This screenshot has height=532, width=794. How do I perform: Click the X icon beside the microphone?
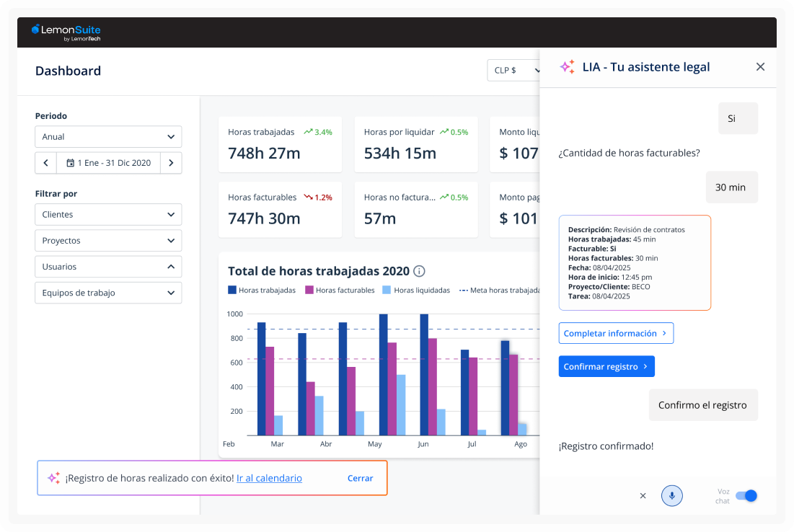pos(643,496)
